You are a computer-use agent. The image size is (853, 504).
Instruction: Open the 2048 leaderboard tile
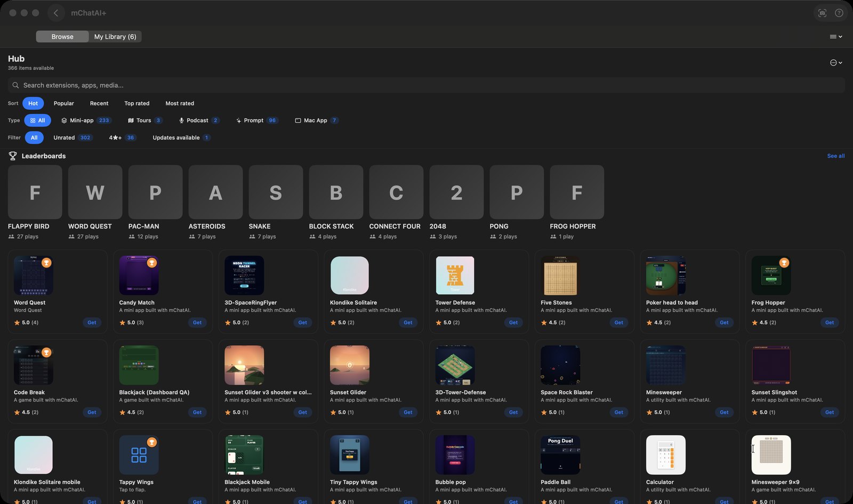click(457, 192)
